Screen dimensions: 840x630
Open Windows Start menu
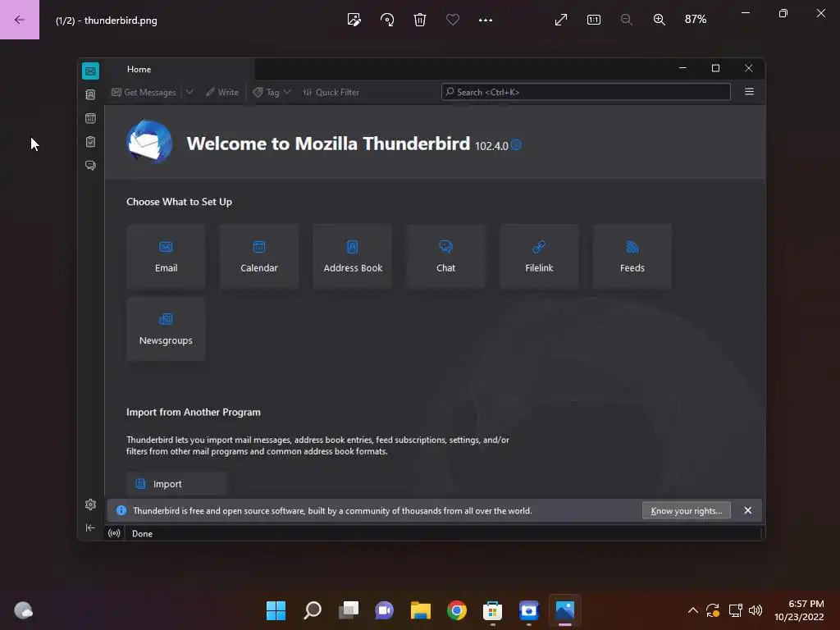tap(276, 610)
